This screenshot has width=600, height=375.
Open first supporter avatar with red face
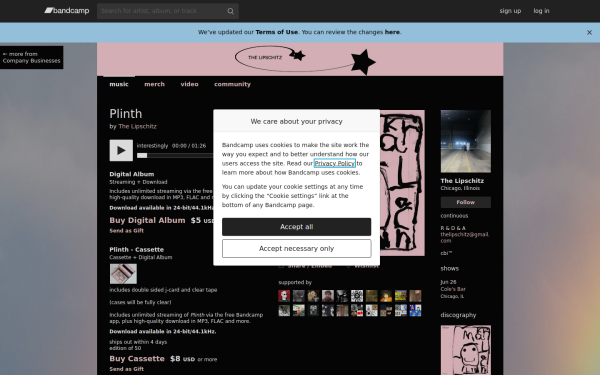tap(284, 296)
